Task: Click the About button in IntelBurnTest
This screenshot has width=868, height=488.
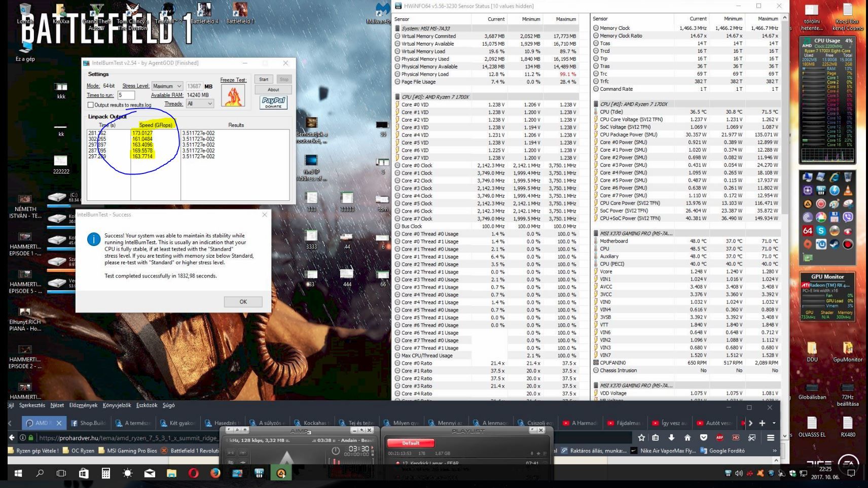Action: (273, 89)
